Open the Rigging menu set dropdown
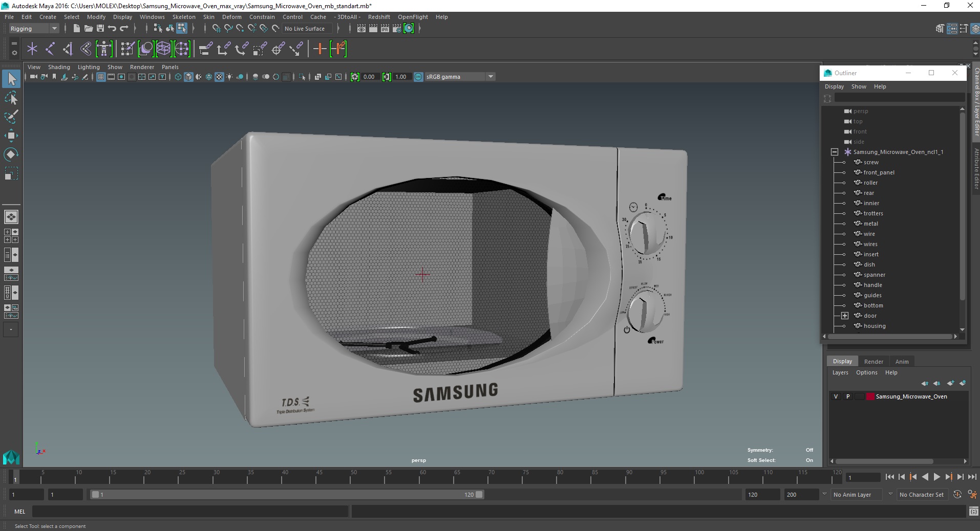The width and height of the screenshot is (980, 531). point(34,29)
